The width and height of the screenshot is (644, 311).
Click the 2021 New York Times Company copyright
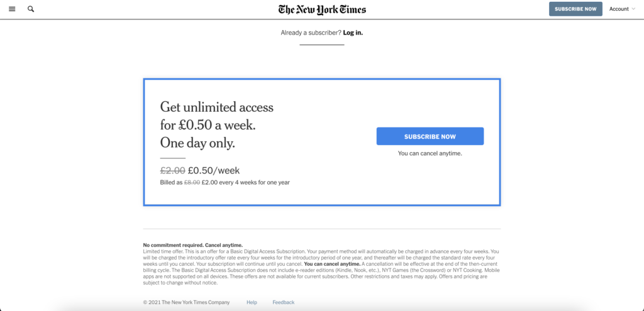point(186,302)
